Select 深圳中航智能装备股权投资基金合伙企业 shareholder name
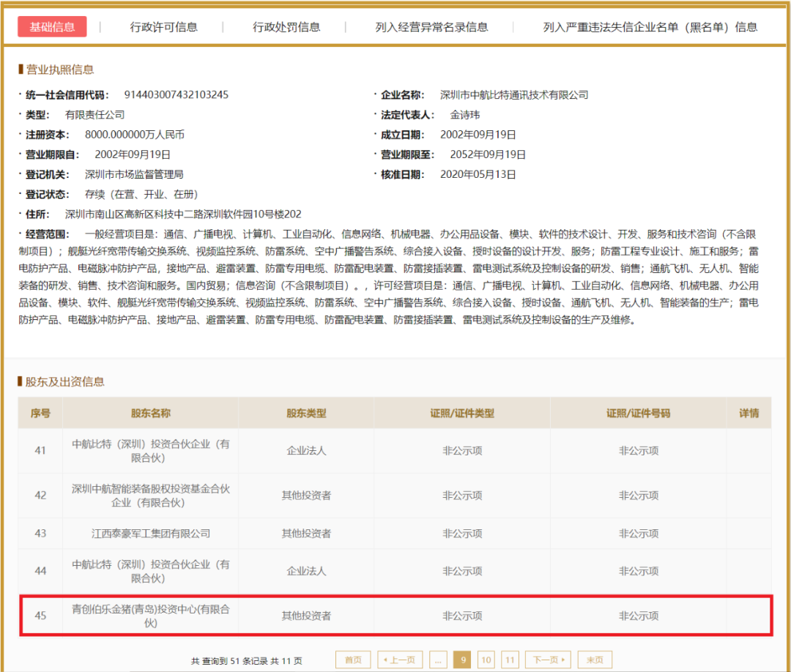Screen dimensions: 791x672 click(x=150, y=496)
